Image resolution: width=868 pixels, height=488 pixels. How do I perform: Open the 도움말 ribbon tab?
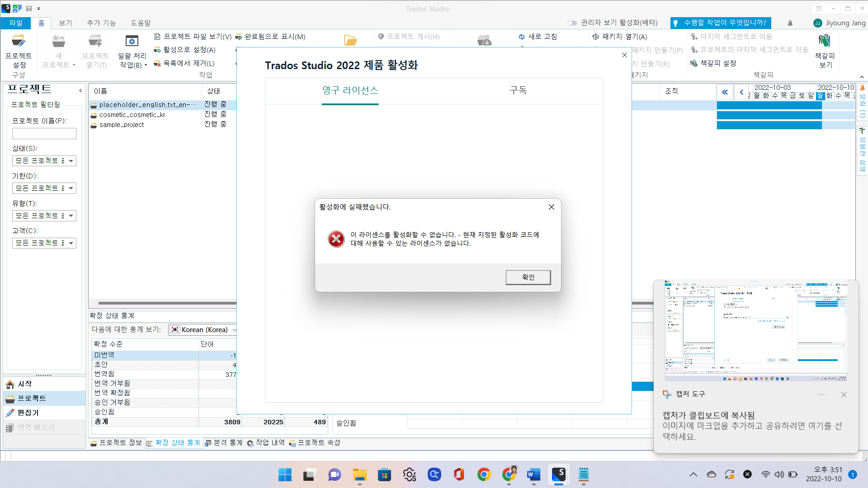[x=141, y=23]
